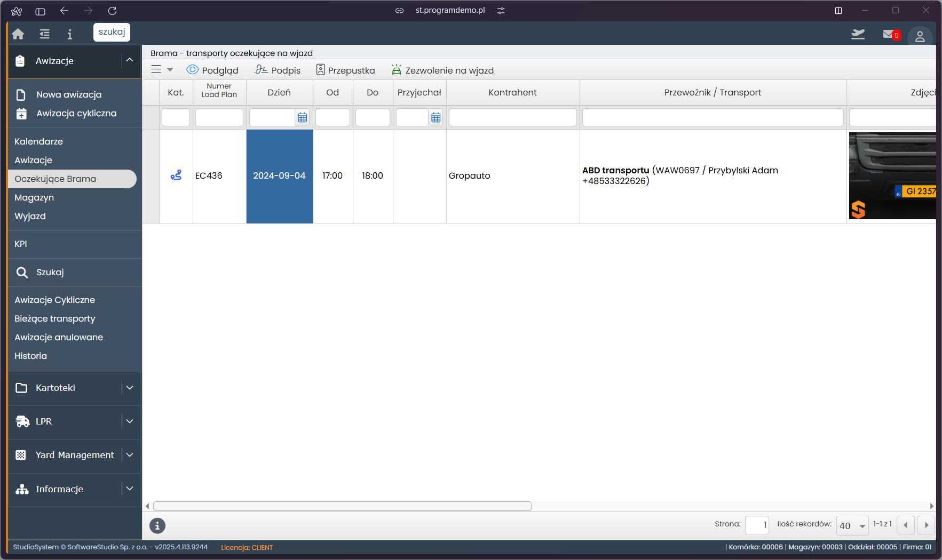The width and height of the screenshot is (942, 560).
Task: Click the round info icon in footer
Action: [x=157, y=526]
